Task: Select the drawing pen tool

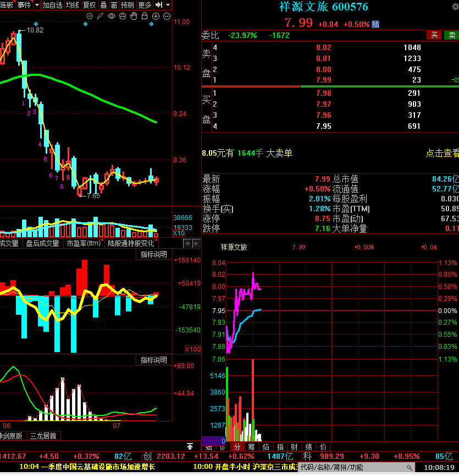Action: pyautogui.click(x=100, y=16)
